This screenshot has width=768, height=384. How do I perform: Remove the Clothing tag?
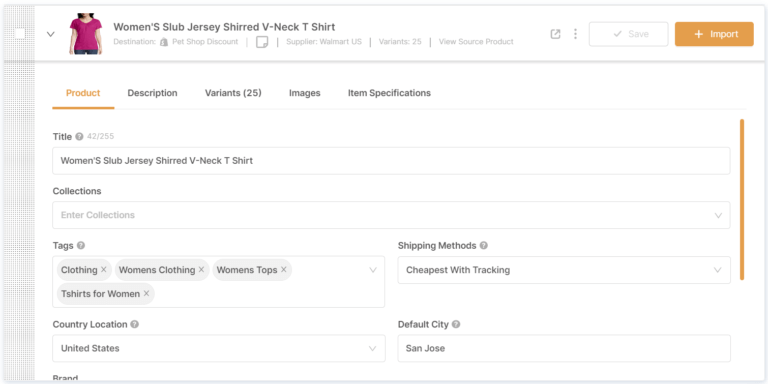[103, 270]
